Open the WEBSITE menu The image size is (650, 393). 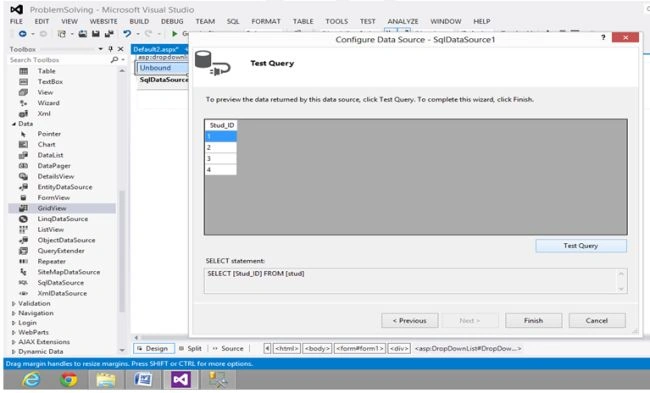(x=104, y=21)
